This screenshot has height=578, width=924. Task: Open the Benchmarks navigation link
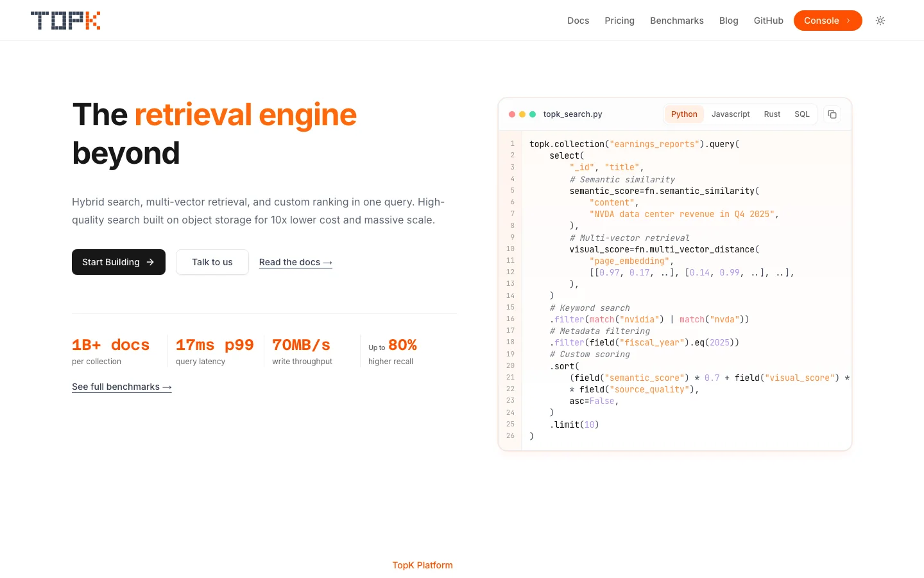[x=677, y=21]
